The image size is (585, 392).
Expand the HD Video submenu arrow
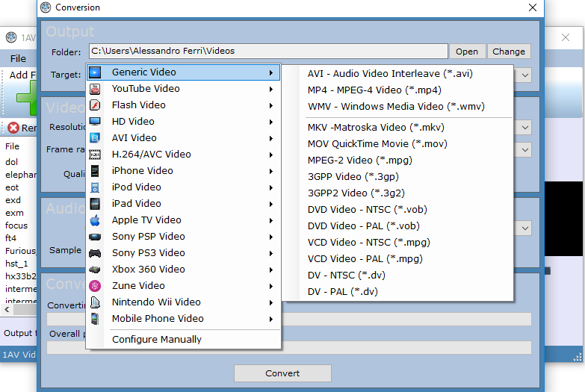point(271,122)
